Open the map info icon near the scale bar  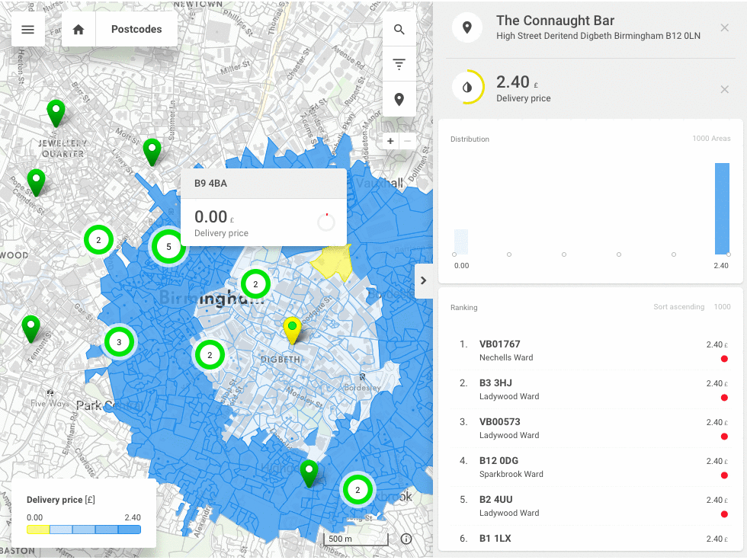pyautogui.click(x=406, y=539)
